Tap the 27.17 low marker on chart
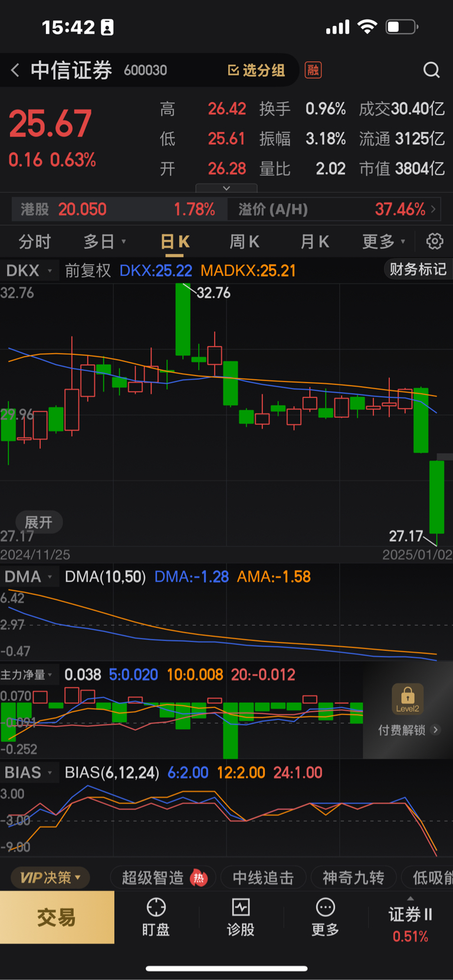453x980 pixels. click(406, 536)
